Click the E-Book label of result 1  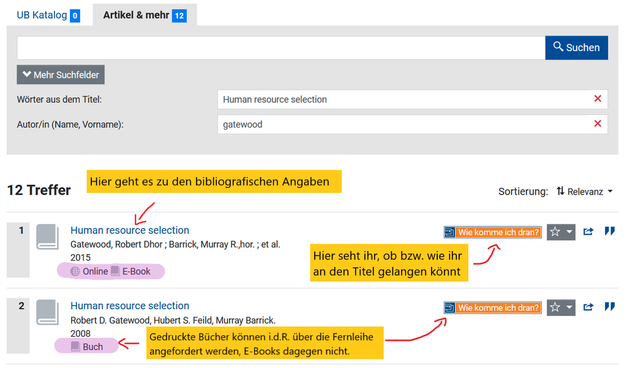[136, 271]
